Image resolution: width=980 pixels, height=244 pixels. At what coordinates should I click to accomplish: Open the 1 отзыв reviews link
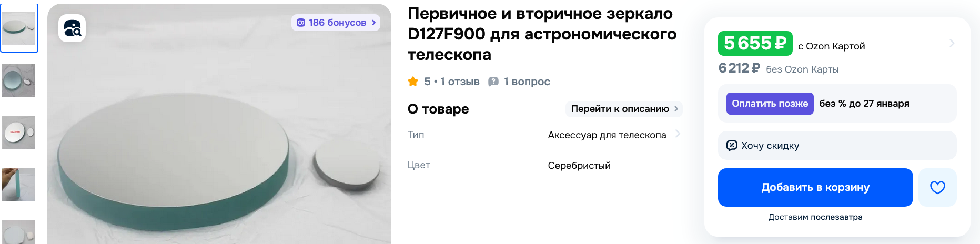(460, 82)
